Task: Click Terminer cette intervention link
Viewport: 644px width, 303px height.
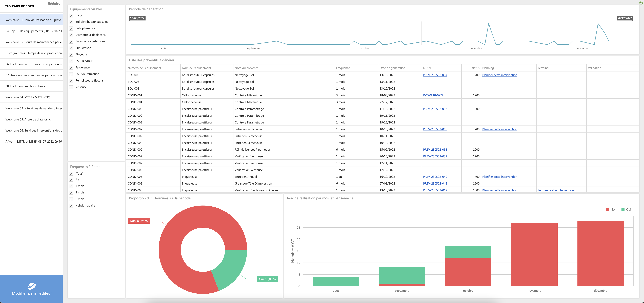Action: click(555, 190)
